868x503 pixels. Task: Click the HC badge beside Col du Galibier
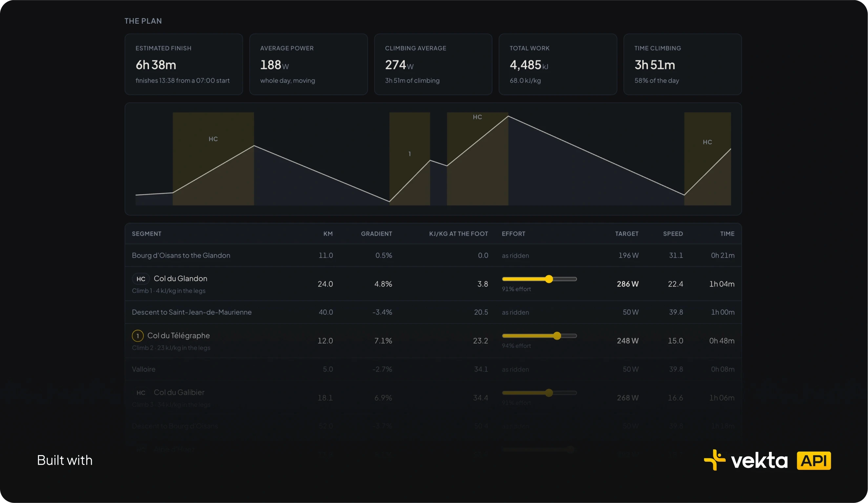[x=140, y=392]
